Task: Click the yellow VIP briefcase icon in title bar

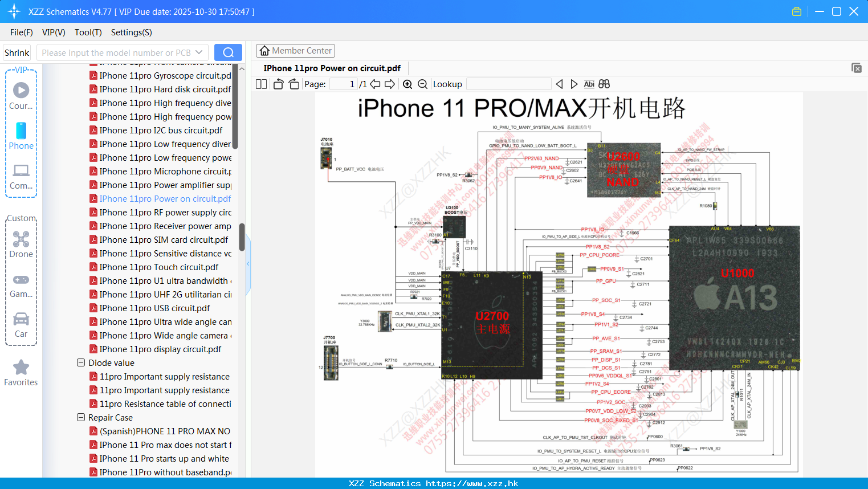Action: [797, 11]
